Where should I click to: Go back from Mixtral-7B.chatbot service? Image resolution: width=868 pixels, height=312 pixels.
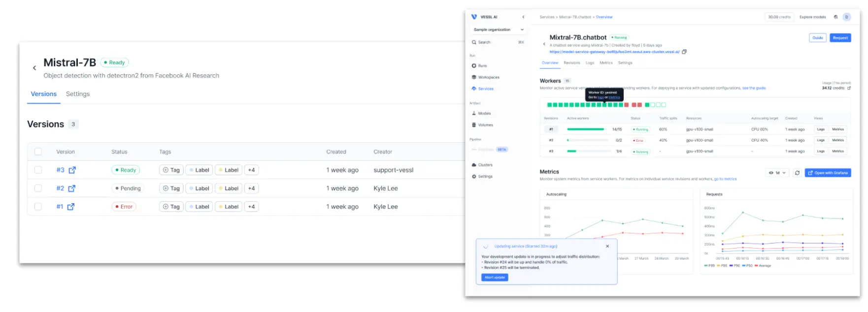click(x=544, y=44)
